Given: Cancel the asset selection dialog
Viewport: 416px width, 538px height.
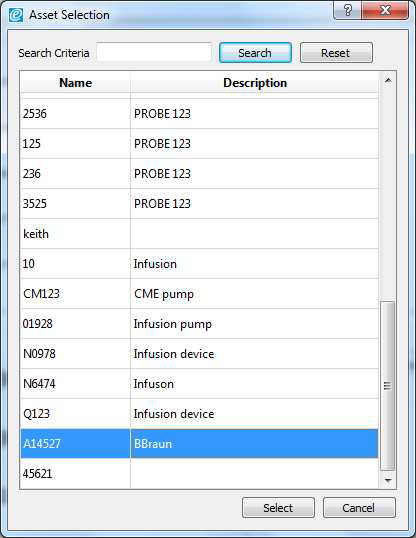Looking at the screenshot, I should (359, 507).
